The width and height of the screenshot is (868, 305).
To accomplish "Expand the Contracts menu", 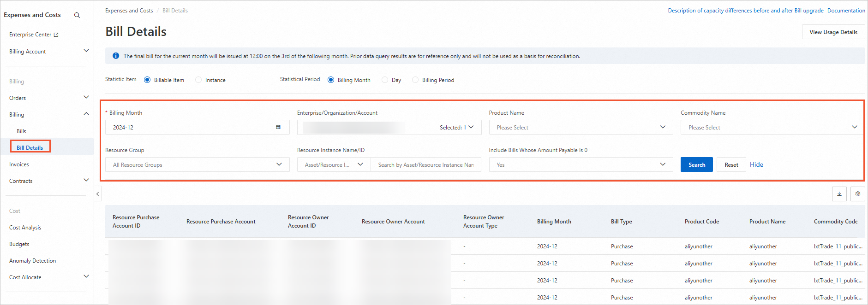I will click(x=86, y=180).
